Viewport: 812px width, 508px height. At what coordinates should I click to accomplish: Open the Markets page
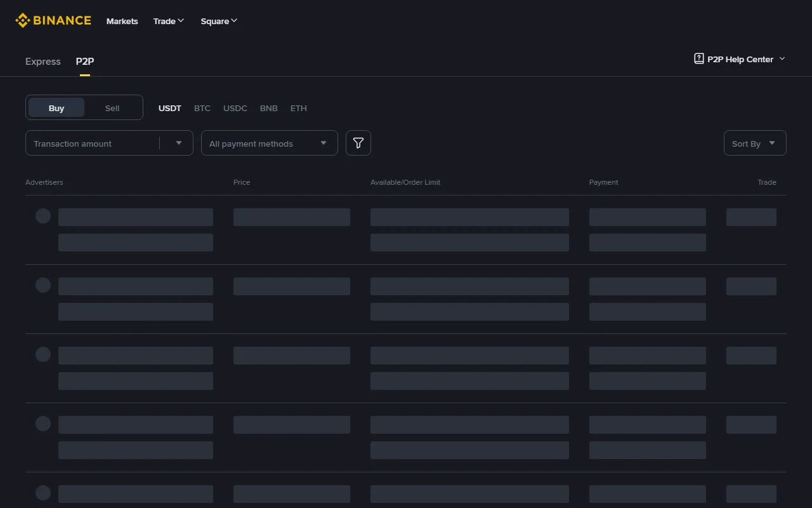coord(122,21)
